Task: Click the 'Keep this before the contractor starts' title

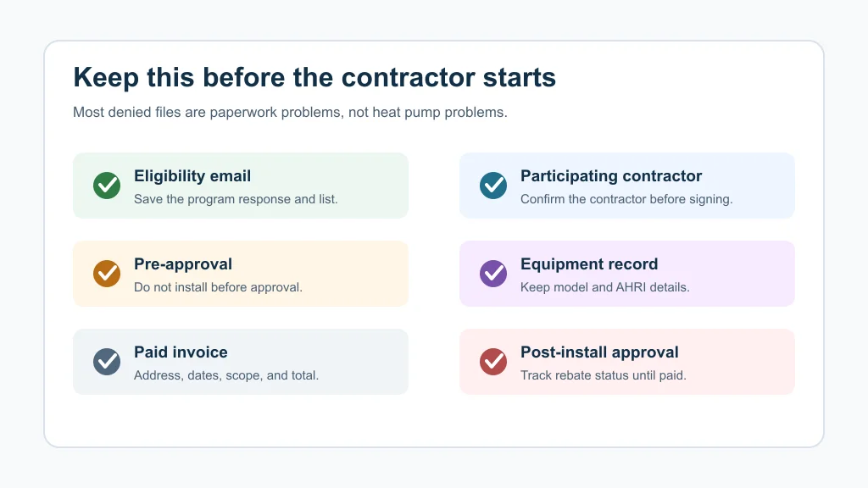Action: (314, 77)
